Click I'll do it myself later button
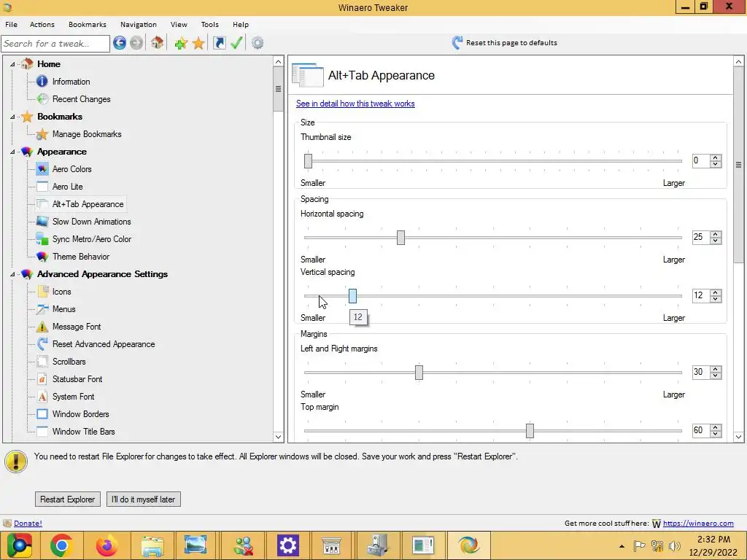The width and height of the screenshot is (747, 560). pyautogui.click(x=144, y=499)
